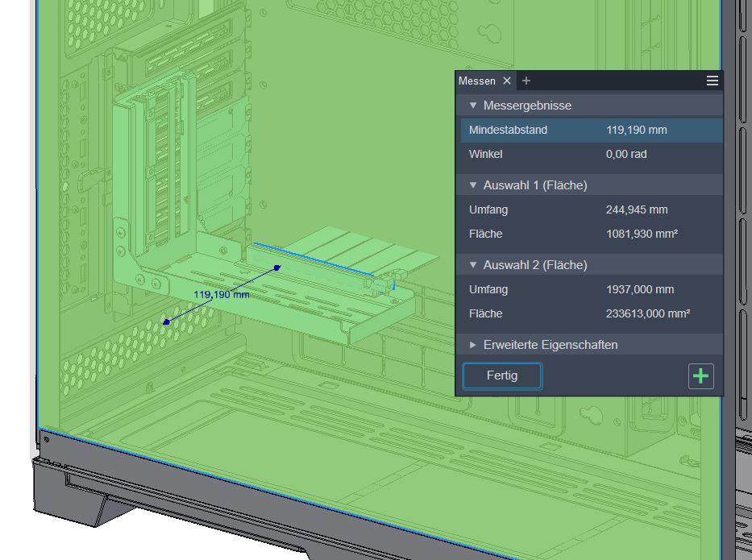Click the 244,945 mm Umfang value
The width and height of the screenshot is (752, 560).
click(x=637, y=209)
